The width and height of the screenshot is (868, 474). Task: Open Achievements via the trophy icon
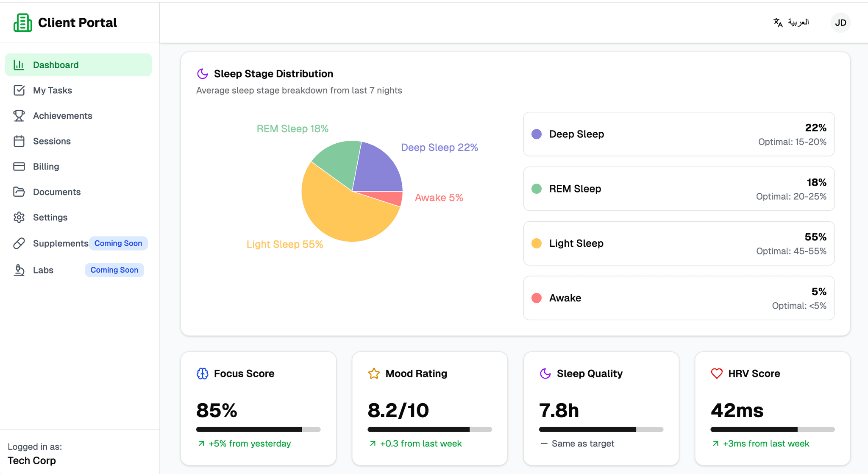click(x=19, y=115)
